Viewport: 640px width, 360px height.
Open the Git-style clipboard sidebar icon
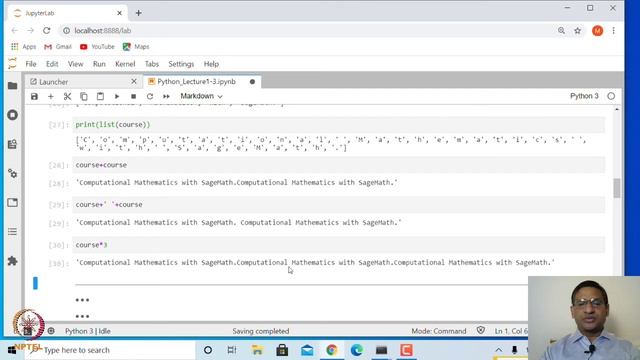(13, 144)
